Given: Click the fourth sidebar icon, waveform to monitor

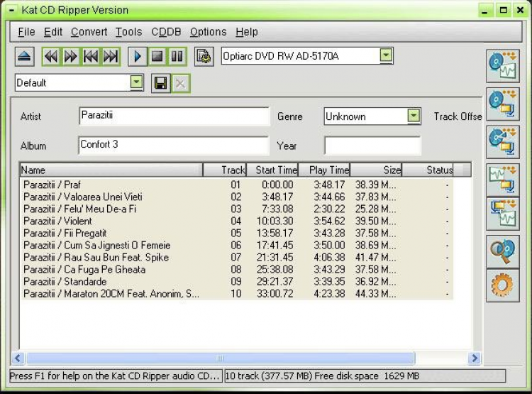Looking at the screenshot, I should (503, 180).
